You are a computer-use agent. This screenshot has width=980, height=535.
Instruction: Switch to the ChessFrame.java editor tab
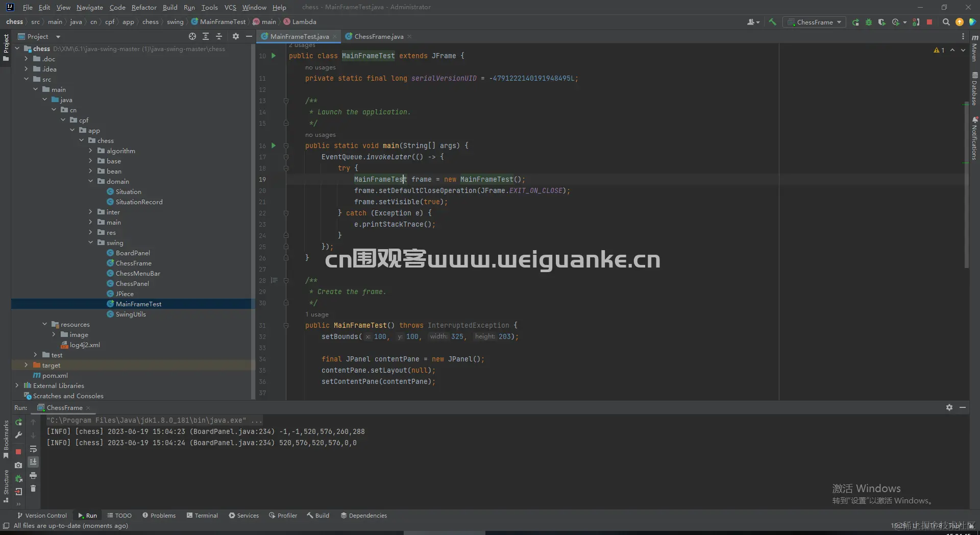point(378,36)
